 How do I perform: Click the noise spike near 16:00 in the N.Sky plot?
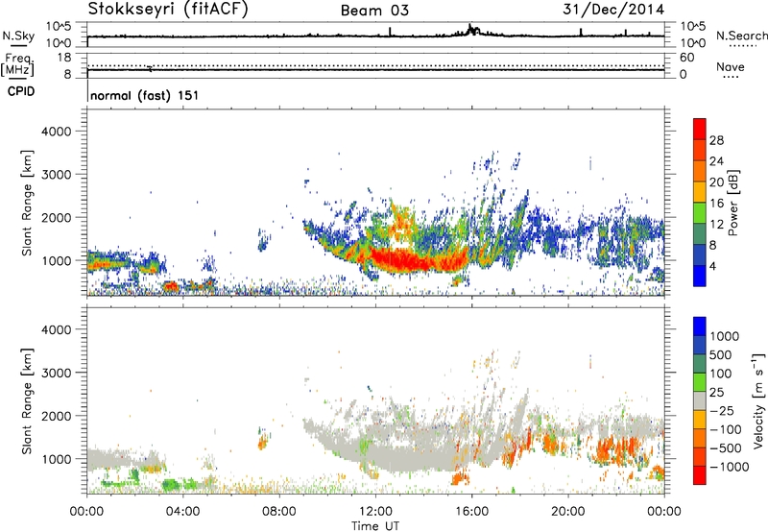pos(472,30)
